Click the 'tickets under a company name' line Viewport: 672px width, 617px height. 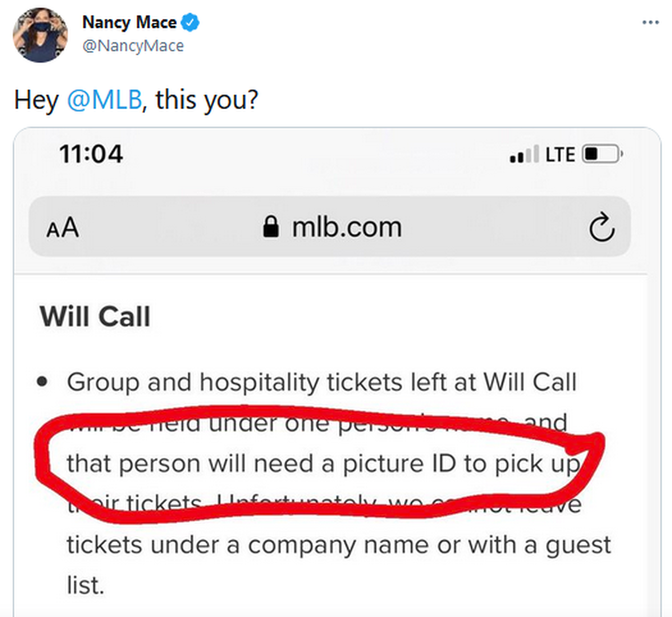338,544
